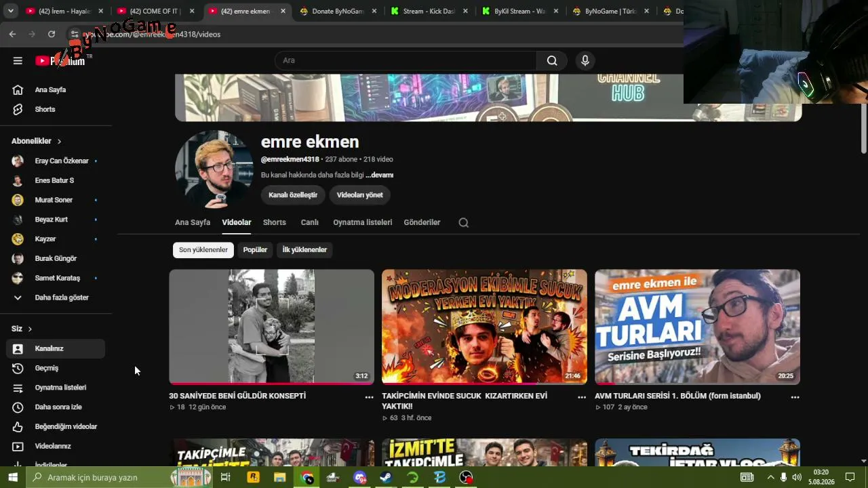Click the video title 'AVM TURLARI SERİSİ 1. BÖLÜM'

pos(677,396)
